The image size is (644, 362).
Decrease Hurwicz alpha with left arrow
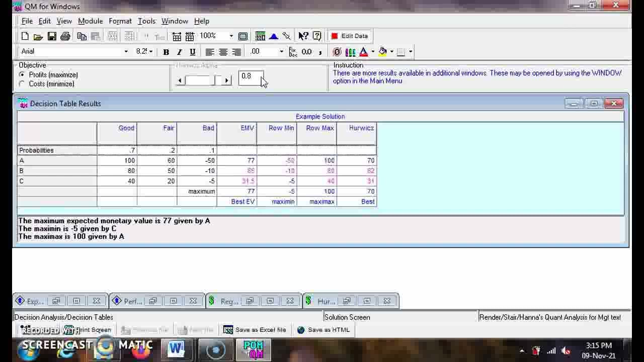coord(180,80)
